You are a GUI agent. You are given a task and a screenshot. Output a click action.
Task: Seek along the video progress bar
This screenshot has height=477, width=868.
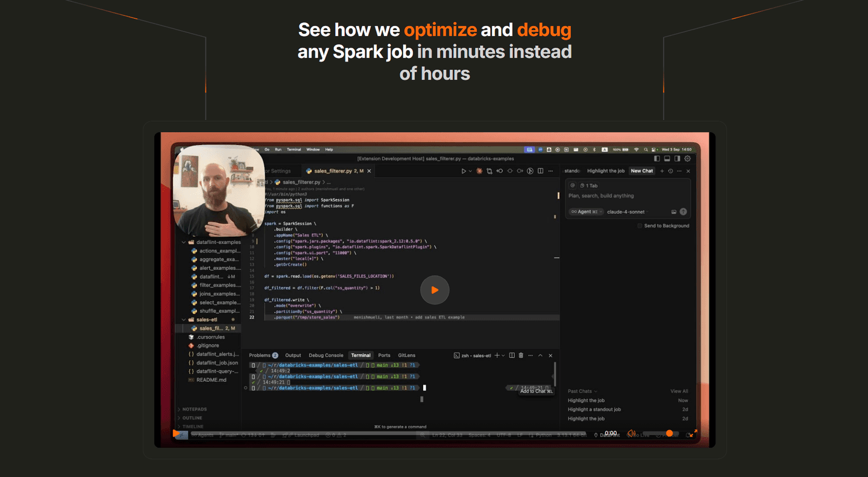coord(388,433)
